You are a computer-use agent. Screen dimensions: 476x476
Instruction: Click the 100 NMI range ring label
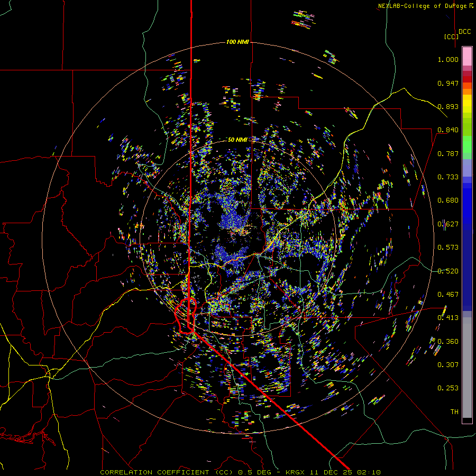click(237, 42)
